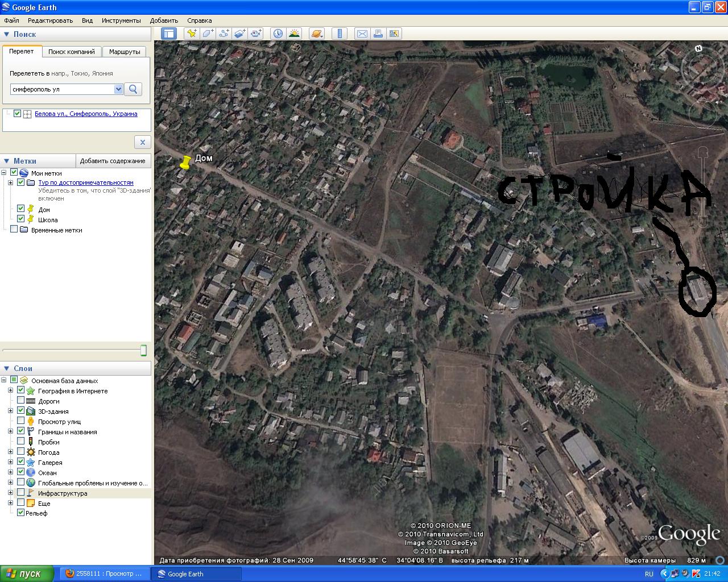Select the 'Инфраструктура' layer row
The height and width of the screenshot is (582, 728).
pyautogui.click(x=76, y=493)
